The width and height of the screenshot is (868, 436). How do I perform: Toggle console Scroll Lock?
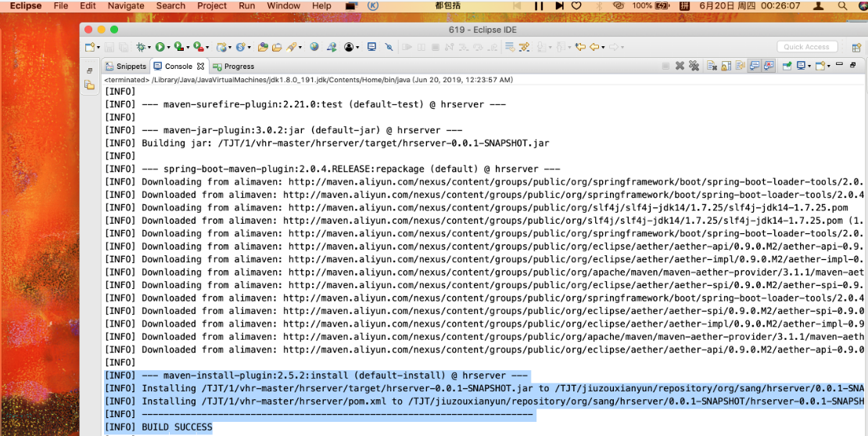pos(726,66)
